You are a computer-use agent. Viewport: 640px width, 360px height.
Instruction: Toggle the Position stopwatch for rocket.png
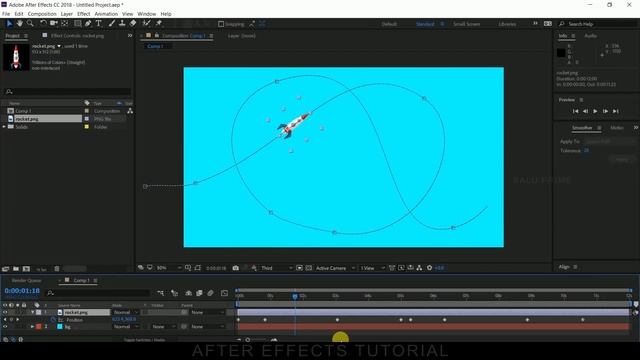tap(53, 320)
